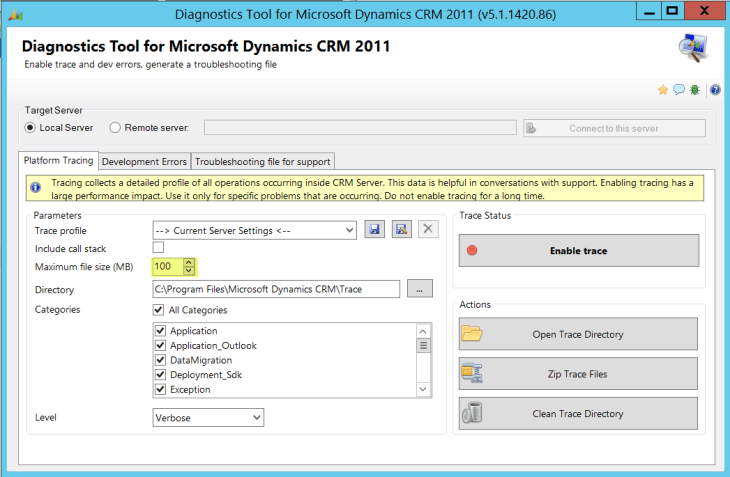Enable the Include call stack checkbox
730x477 pixels.
159,248
